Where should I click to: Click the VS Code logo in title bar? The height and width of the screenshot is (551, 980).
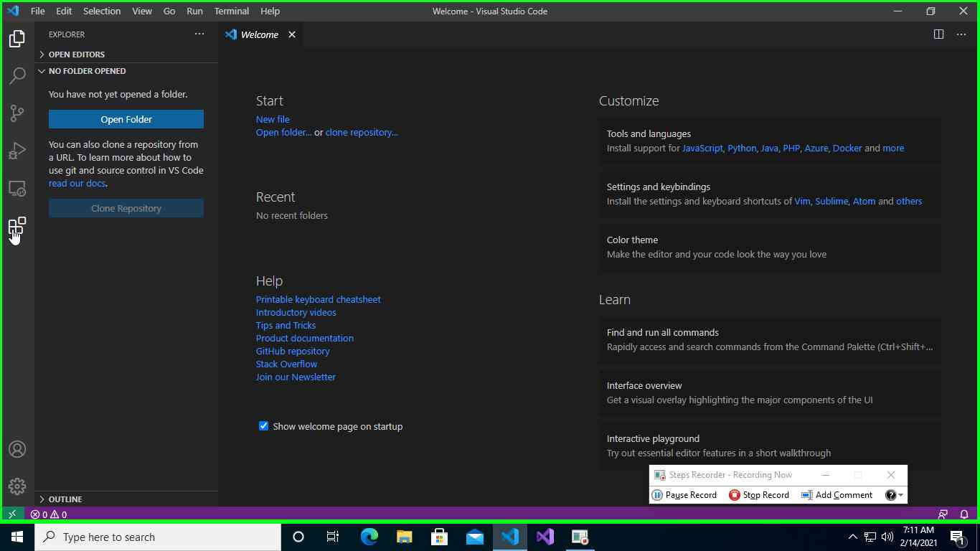13,11
